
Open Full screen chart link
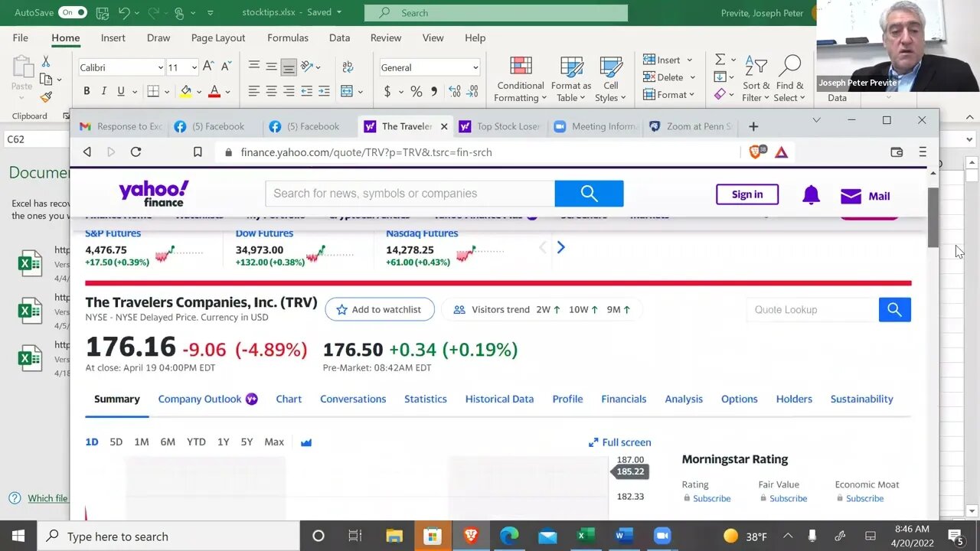(x=620, y=442)
